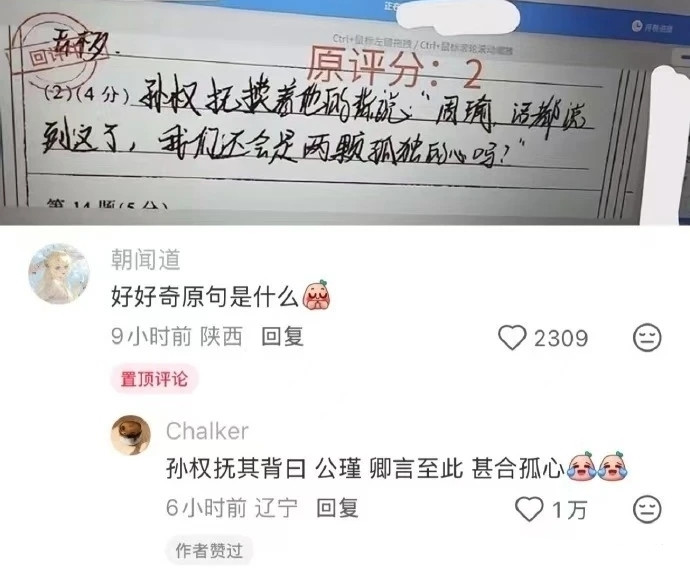
Task: Open the username 朝闻道
Action: point(146,259)
